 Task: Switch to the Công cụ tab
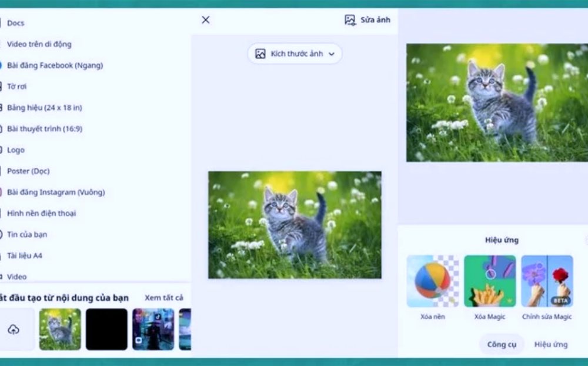click(501, 344)
